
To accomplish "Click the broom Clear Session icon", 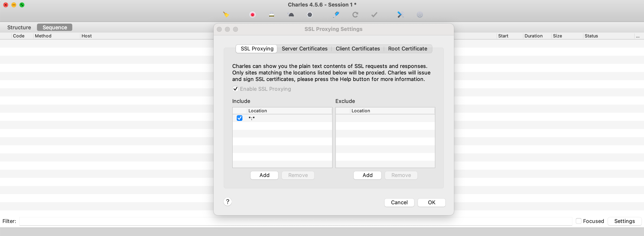I will 226,14.
